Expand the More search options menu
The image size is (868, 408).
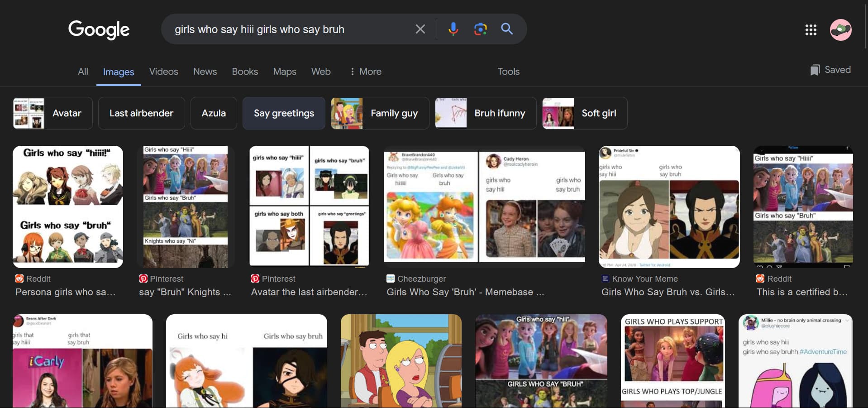[366, 72]
